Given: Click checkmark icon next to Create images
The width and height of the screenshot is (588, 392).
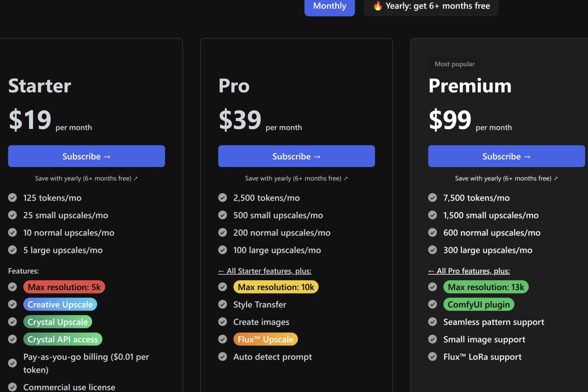Looking at the screenshot, I should 222,322.
